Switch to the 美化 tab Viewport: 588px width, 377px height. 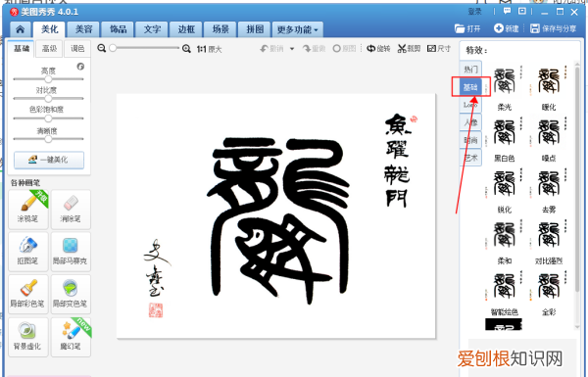click(x=49, y=29)
